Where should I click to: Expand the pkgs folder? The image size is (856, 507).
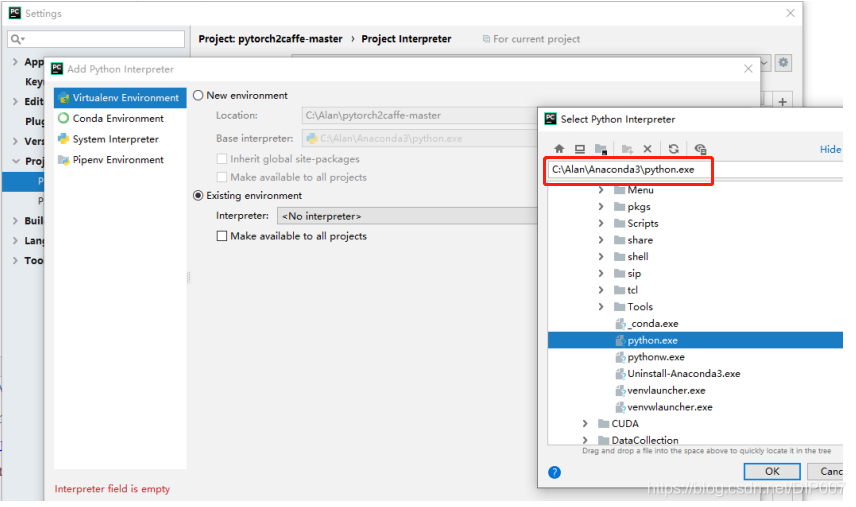[x=601, y=207]
